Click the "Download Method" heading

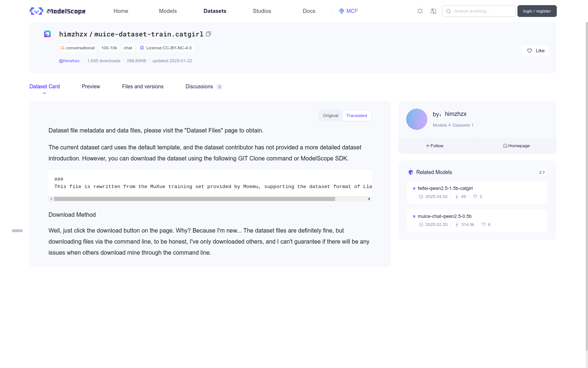[72, 215]
